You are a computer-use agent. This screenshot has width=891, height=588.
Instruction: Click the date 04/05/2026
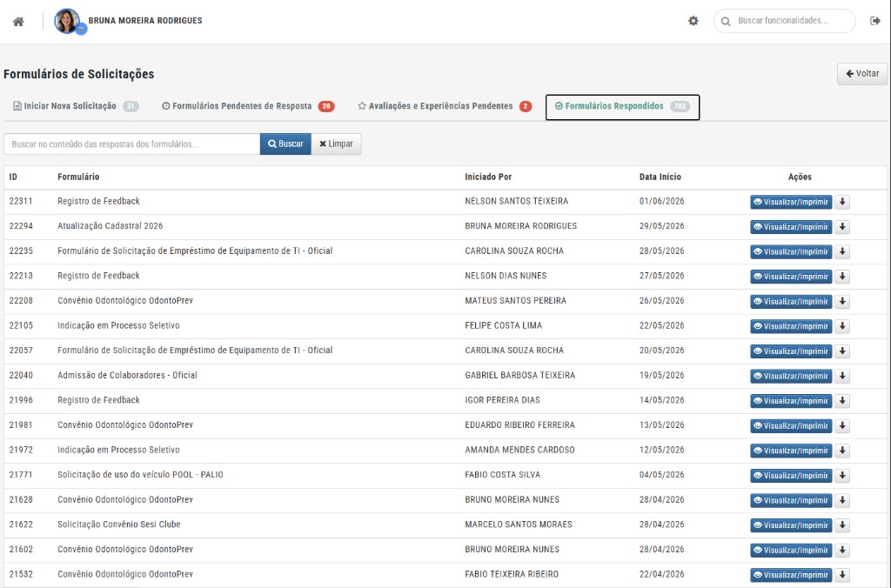click(661, 475)
